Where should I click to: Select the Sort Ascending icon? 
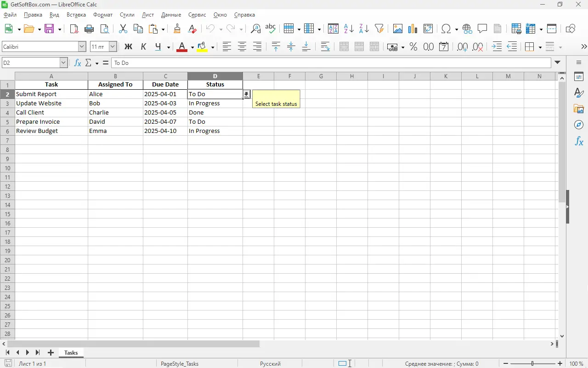click(x=349, y=29)
